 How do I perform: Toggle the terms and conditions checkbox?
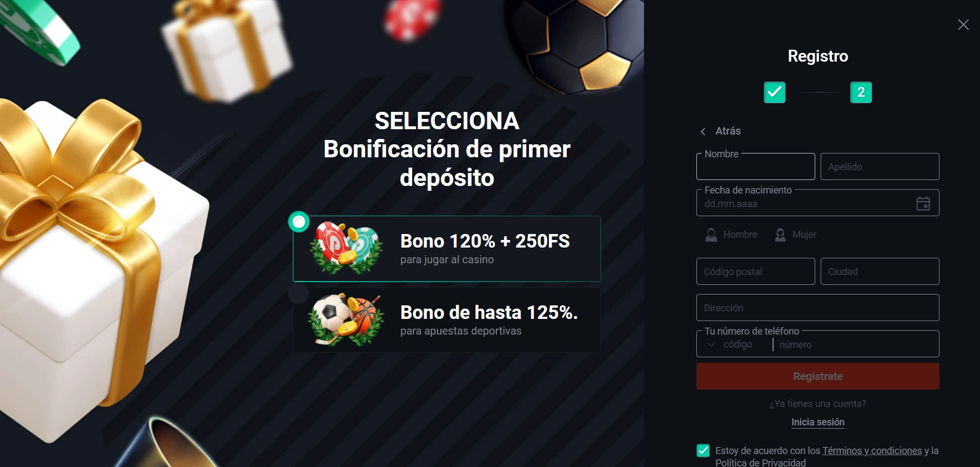point(703,450)
